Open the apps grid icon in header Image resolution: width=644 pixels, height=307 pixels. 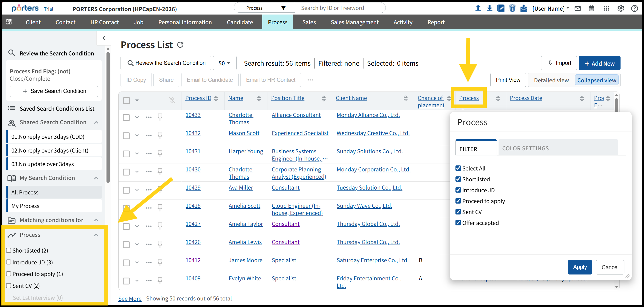[606, 8]
